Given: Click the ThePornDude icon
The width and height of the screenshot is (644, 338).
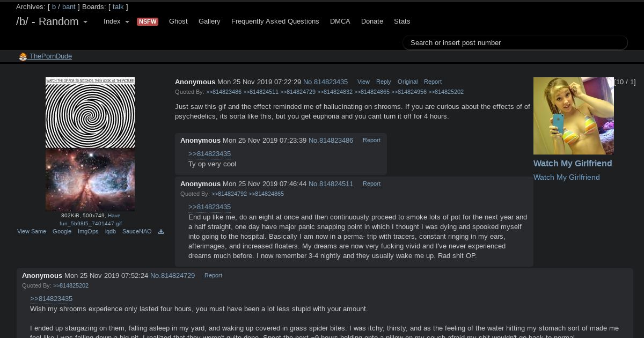Looking at the screenshot, I should 23,56.
